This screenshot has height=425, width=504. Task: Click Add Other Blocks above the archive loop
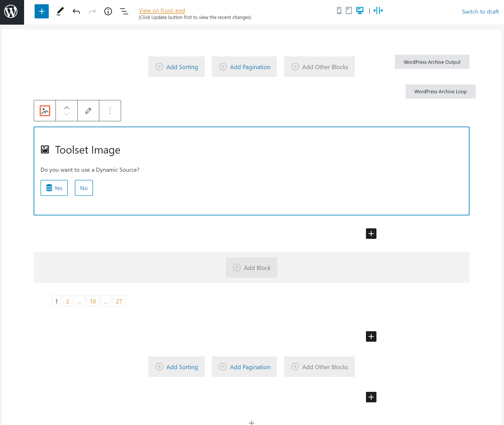tap(319, 67)
